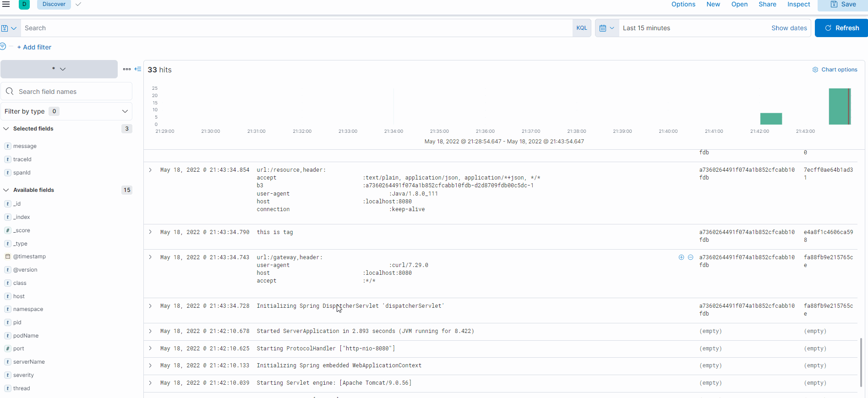Click the _index field type icon
This screenshot has width=868, height=398.
[x=8, y=217]
